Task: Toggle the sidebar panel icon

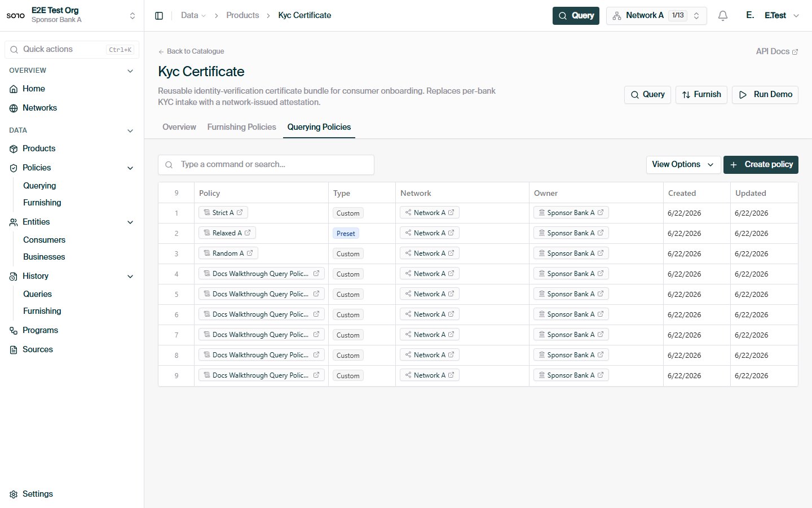Action: pyautogui.click(x=159, y=16)
